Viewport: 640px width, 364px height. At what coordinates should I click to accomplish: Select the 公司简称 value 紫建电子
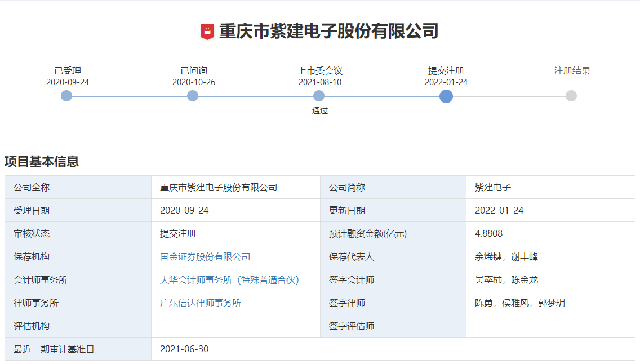pos(493,187)
